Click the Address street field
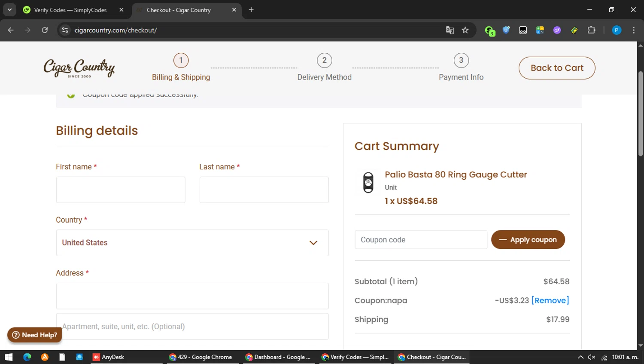This screenshot has width=644, height=364. [192, 296]
